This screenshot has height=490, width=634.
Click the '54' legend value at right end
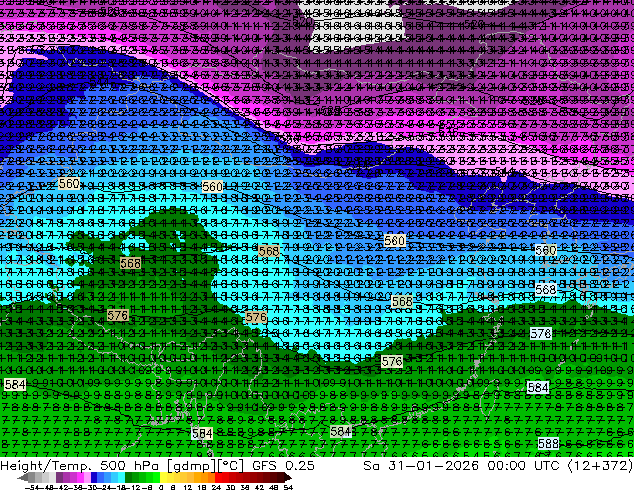(288, 487)
